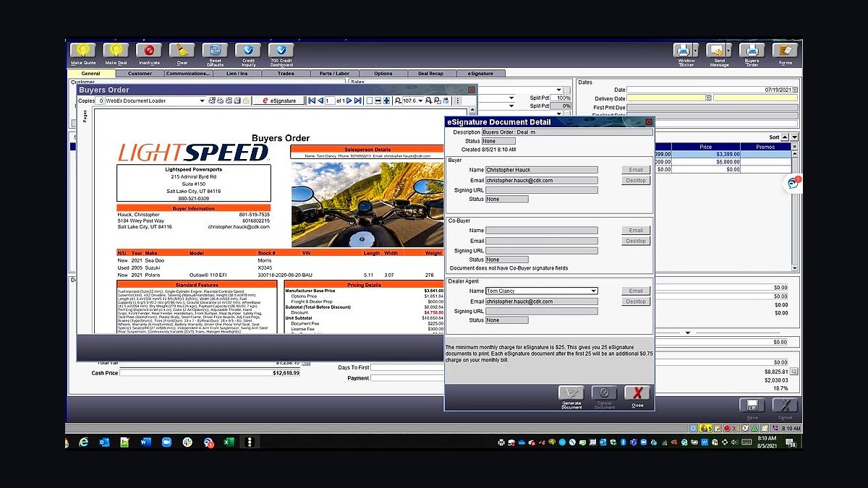Switch to the Parts / Labor tab
This screenshot has width=868, height=488.
[334, 73]
